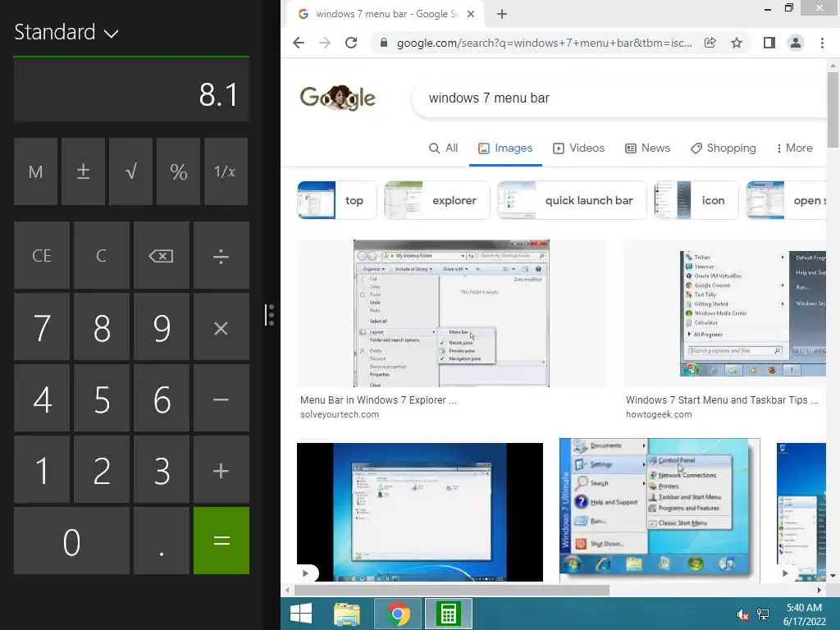Open the Windows 7 desktop video thumbnail
Screen dimensions: 840x630
click(x=419, y=512)
